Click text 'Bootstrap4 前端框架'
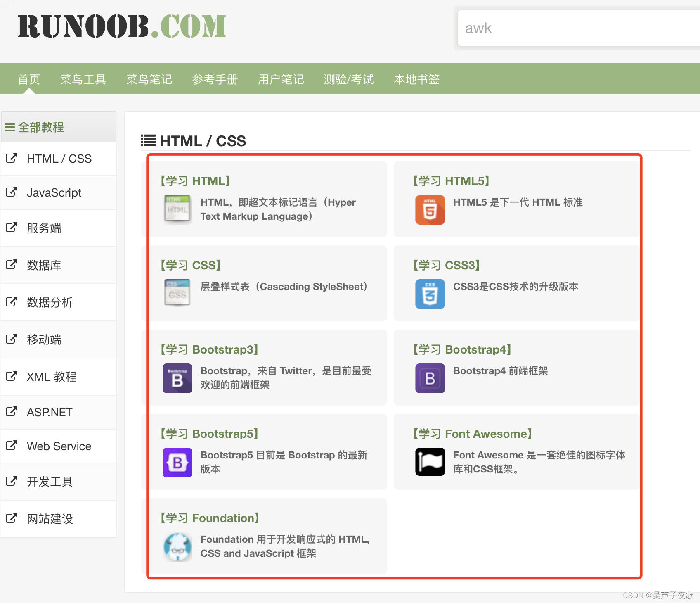The image size is (700, 603). (x=500, y=371)
